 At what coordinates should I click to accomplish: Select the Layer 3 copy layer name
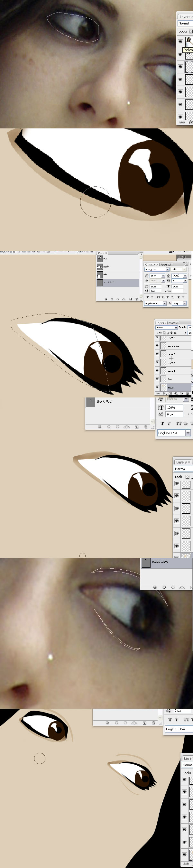[174, 346]
